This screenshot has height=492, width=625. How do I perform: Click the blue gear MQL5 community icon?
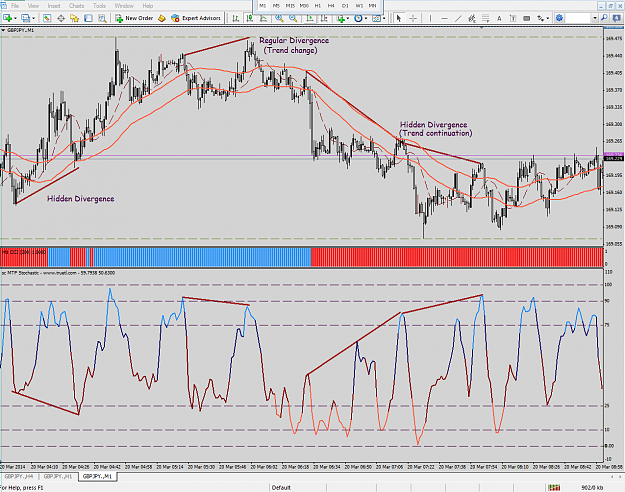click(560, 18)
